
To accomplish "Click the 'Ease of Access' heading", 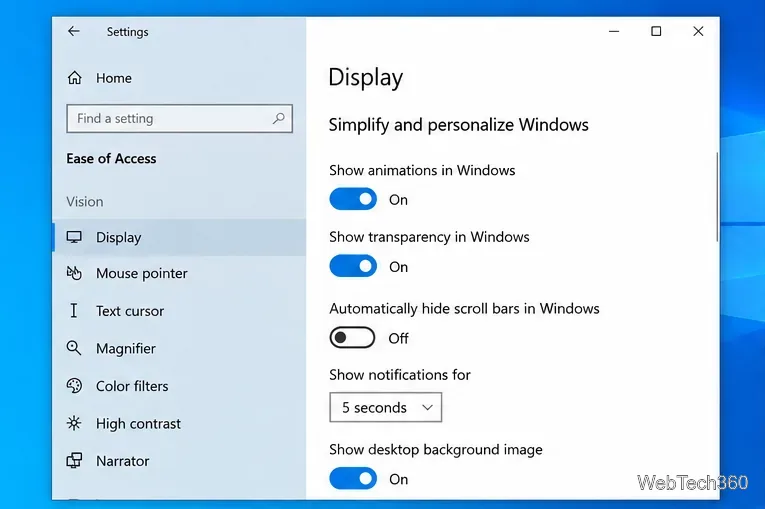I will [x=111, y=159].
